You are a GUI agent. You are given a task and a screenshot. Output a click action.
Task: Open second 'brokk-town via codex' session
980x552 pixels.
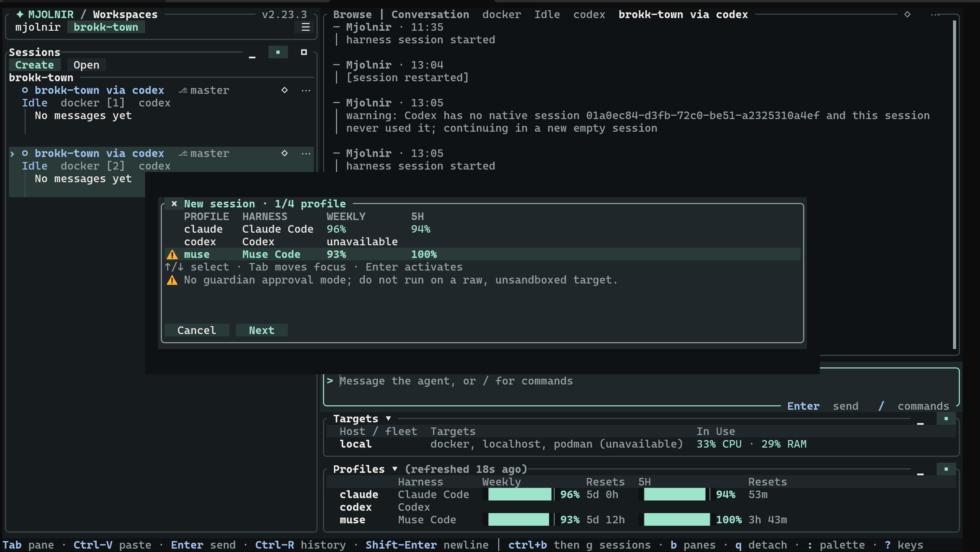click(x=99, y=153)
